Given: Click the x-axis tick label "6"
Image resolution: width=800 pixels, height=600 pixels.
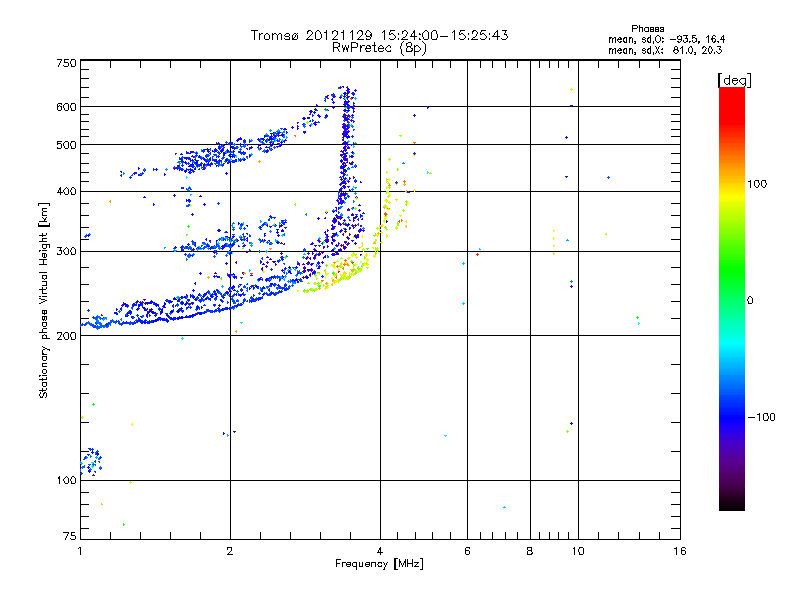Looking at the screenshot, I should (467, 551).
